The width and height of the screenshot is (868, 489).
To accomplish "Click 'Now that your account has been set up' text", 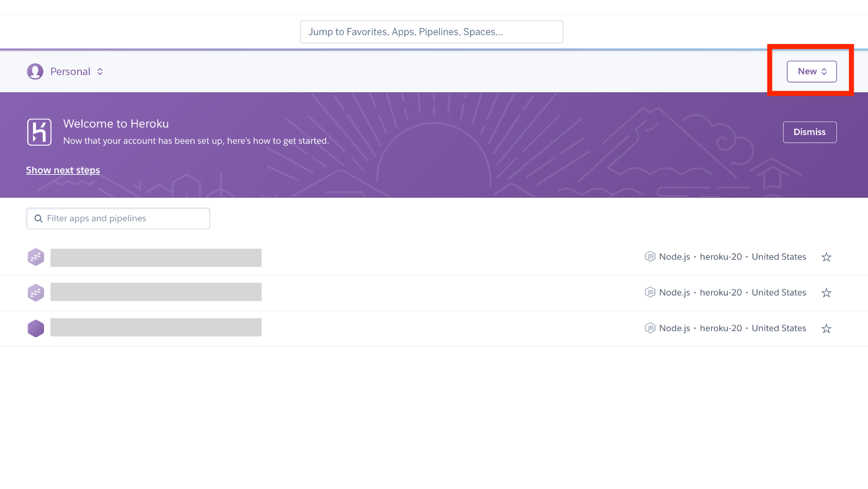I will coord(196,141).
